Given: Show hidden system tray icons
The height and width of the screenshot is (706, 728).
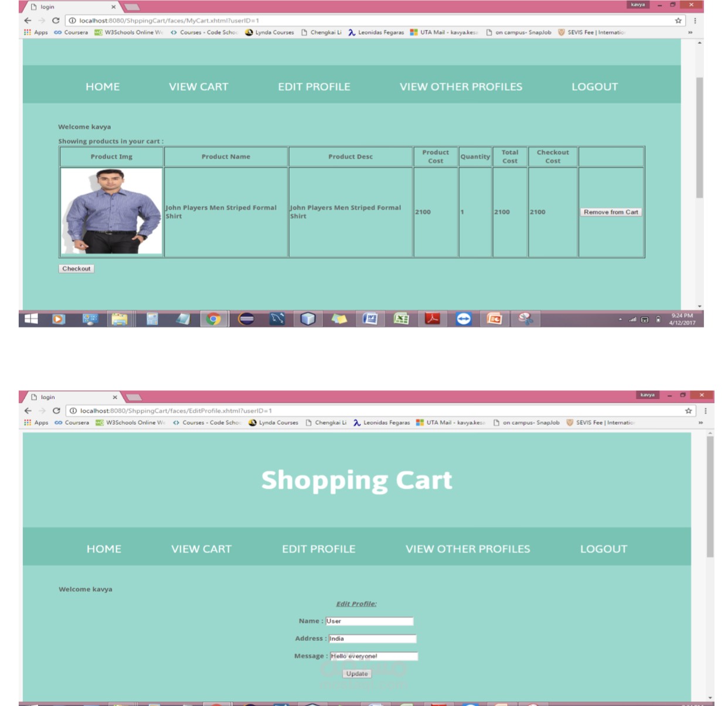Looking at the screenshot, I should click(620, 319).
